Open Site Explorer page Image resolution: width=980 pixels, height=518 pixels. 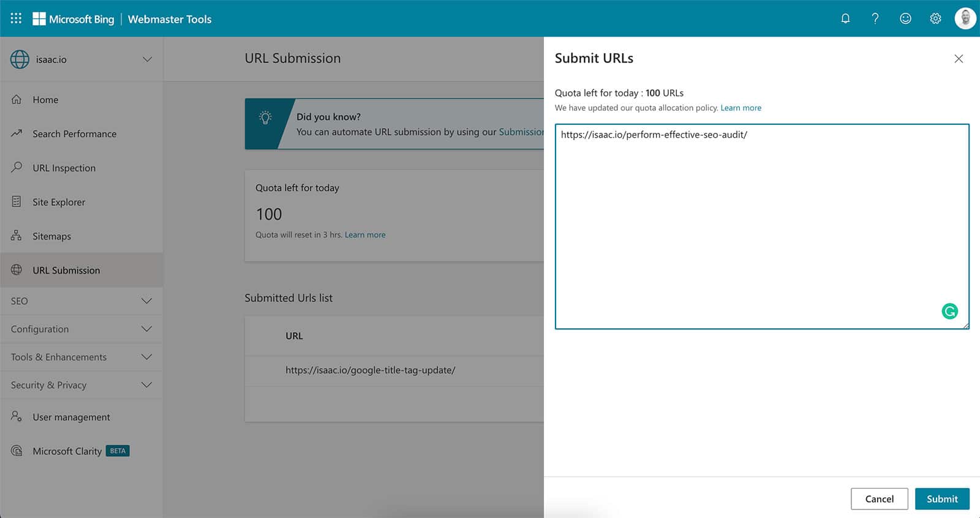click(x=81, y=202)
